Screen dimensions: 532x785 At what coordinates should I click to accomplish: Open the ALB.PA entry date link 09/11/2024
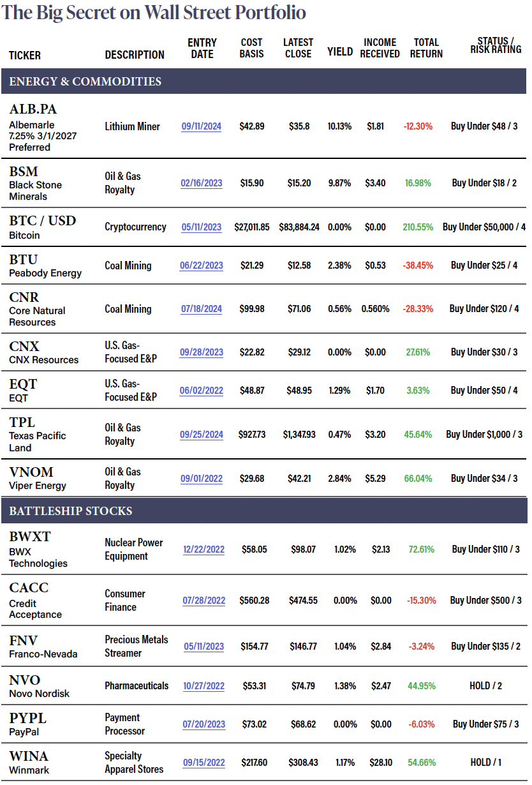point(202,126)
